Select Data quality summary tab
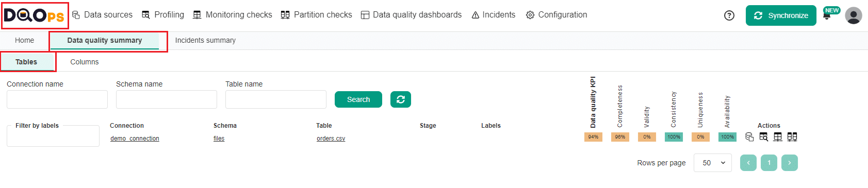Viewport: 868px width, 188px height. click(x=105, y=40)
